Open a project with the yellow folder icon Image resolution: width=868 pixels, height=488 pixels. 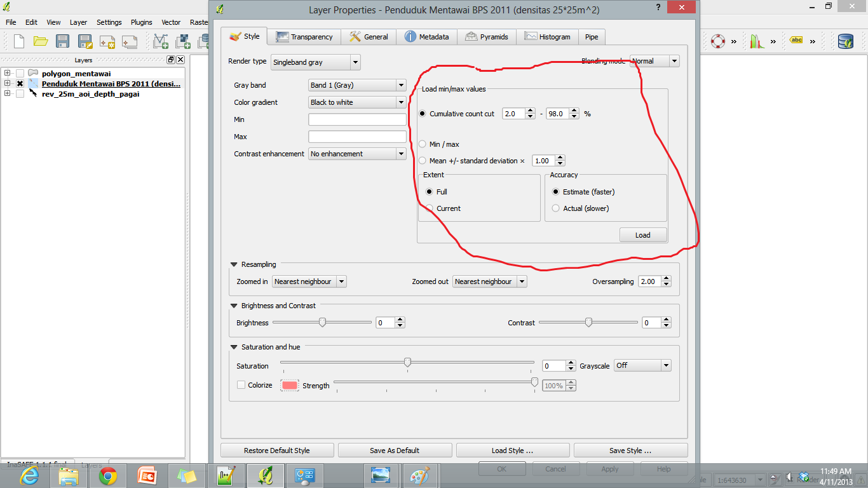pyautogui.click(x=41, y=41)
